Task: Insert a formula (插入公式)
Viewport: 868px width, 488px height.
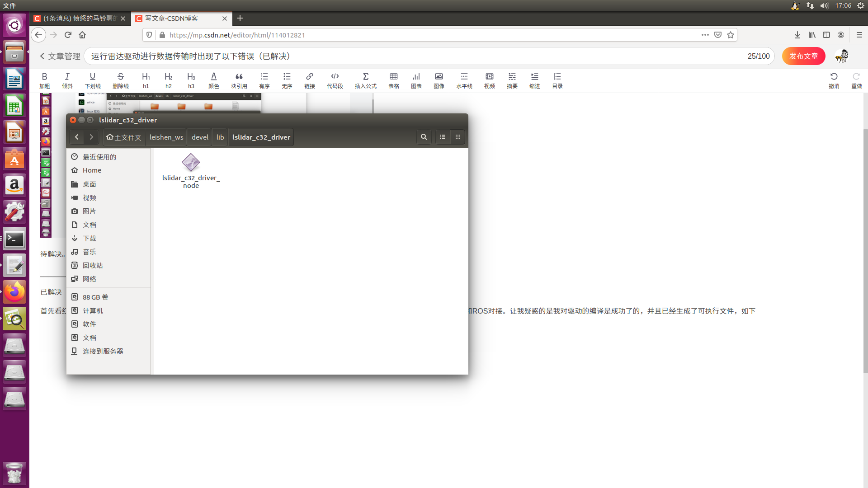Action: 365,80
